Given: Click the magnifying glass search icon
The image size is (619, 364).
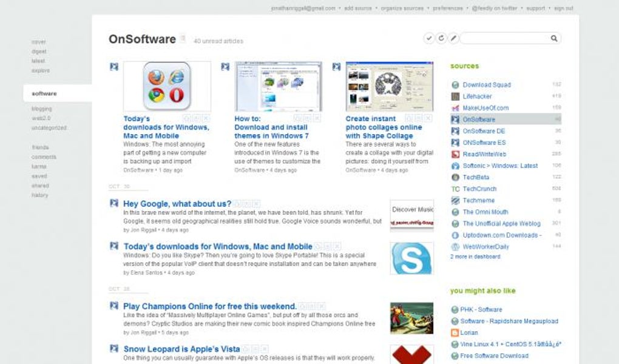Looking at the screenshot, I should [554, 38].
